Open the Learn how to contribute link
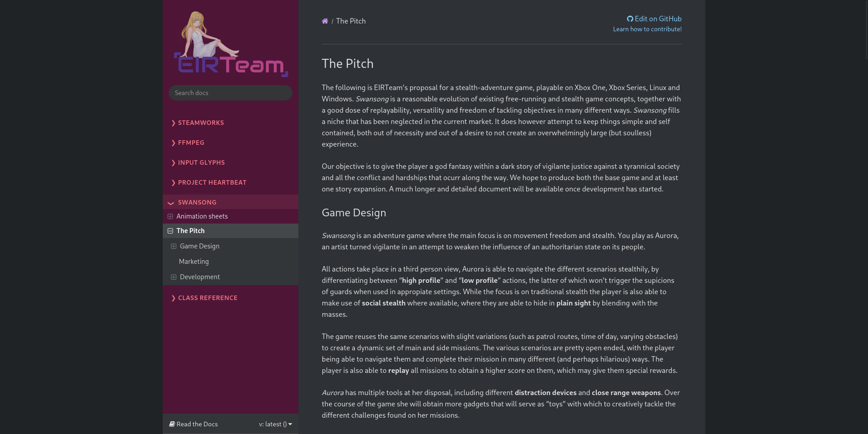Viewport: 868px width, 434px height. click(647, 29)
